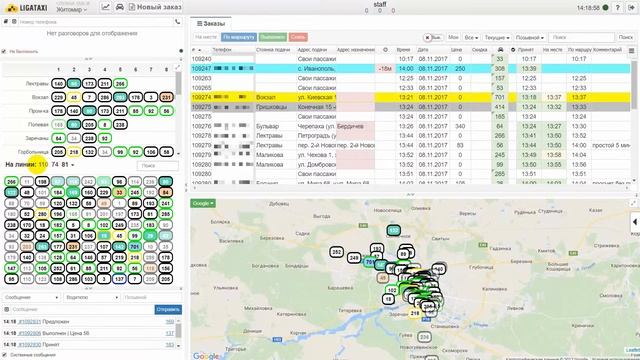Toggle 'Системные сообщения' checkbox
The image size is (640, 360).
pyautogui.click(x=4, y=355)
